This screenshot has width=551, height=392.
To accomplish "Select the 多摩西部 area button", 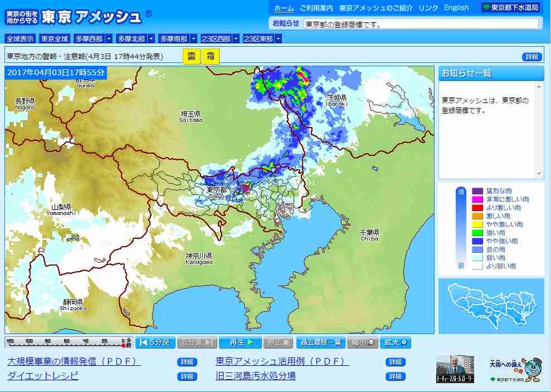I will (89, 38).
